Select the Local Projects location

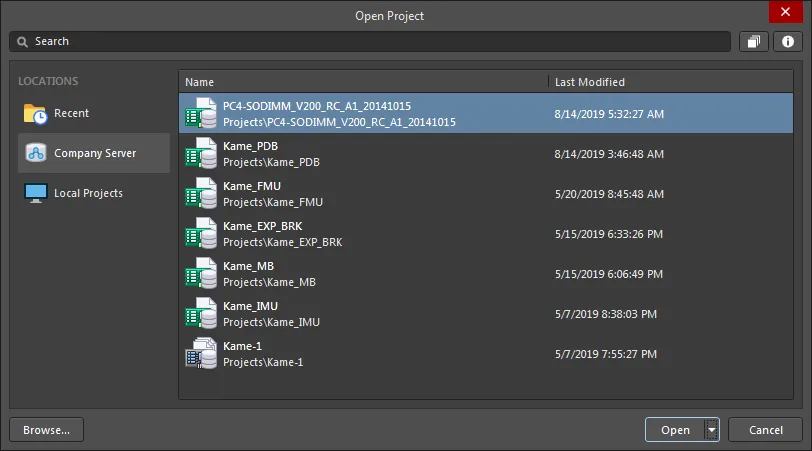click(94, 193)
